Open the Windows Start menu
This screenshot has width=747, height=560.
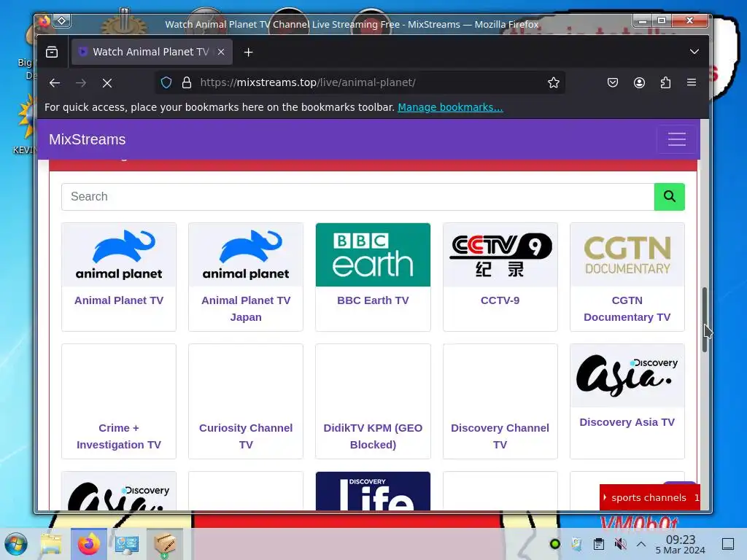16,544
